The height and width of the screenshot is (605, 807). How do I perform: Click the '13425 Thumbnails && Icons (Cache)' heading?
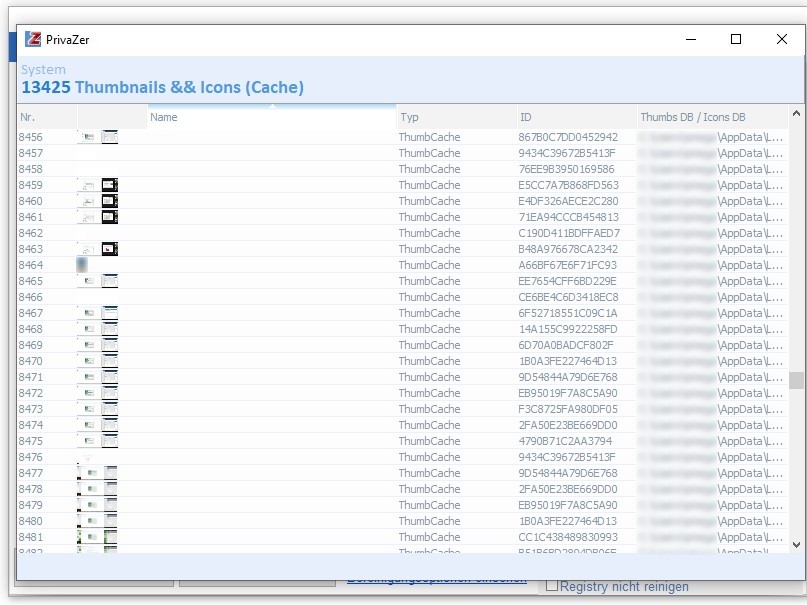pos(163,87)
